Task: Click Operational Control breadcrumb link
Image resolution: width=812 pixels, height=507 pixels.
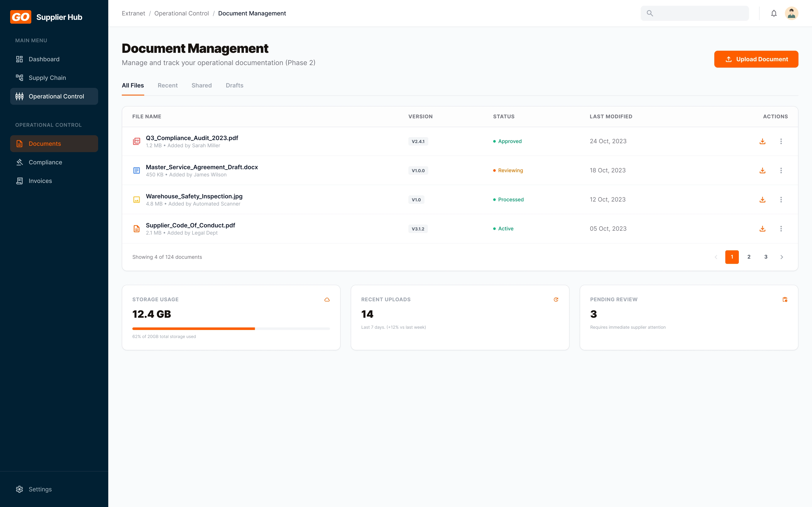Action: (x=181, y=13)
